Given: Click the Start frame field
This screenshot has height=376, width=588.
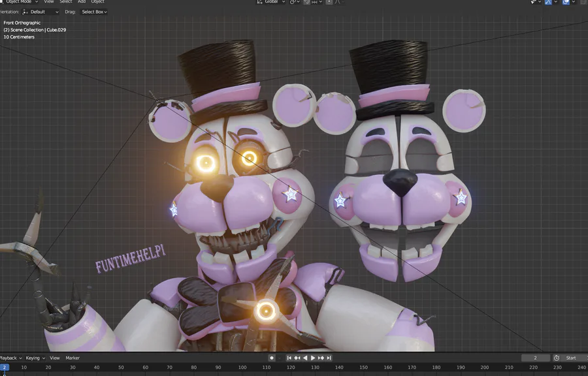Looking at the screenshot, I should pos(574,358).
